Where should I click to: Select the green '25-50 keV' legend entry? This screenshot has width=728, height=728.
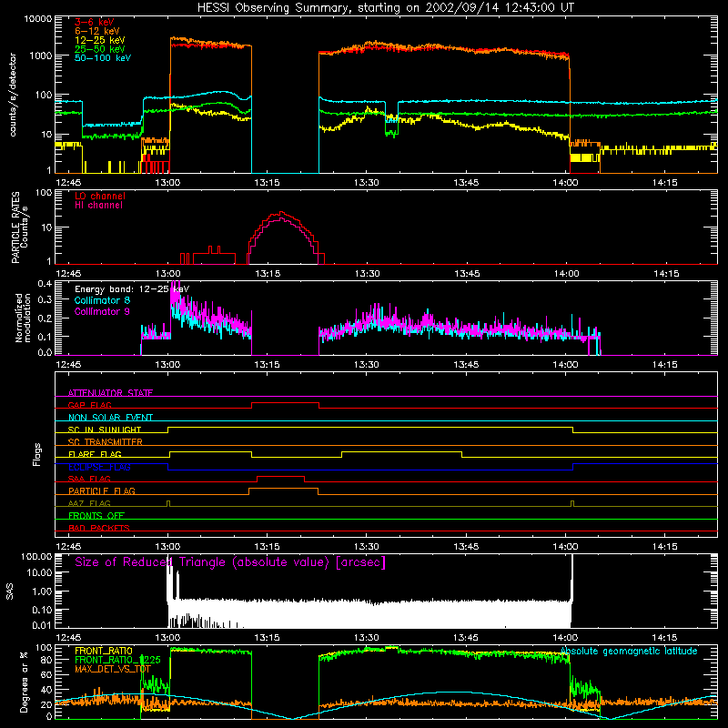point(100,49)
